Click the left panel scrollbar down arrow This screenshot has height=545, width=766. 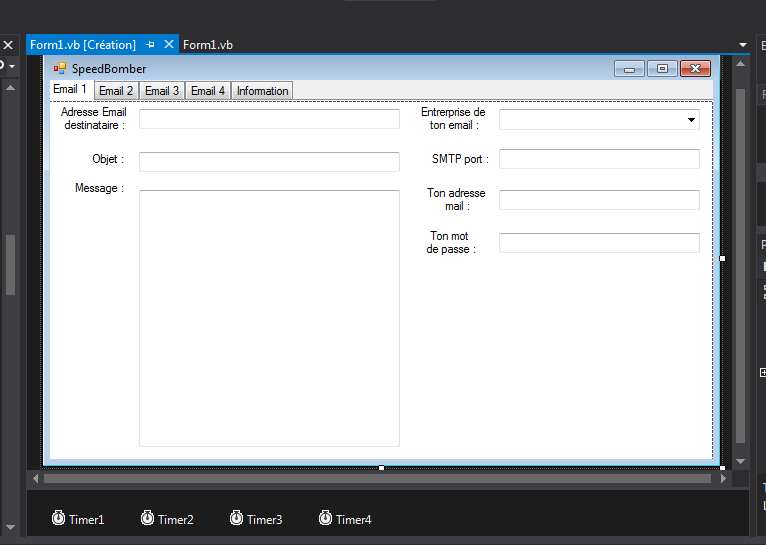tap(10, 527)
